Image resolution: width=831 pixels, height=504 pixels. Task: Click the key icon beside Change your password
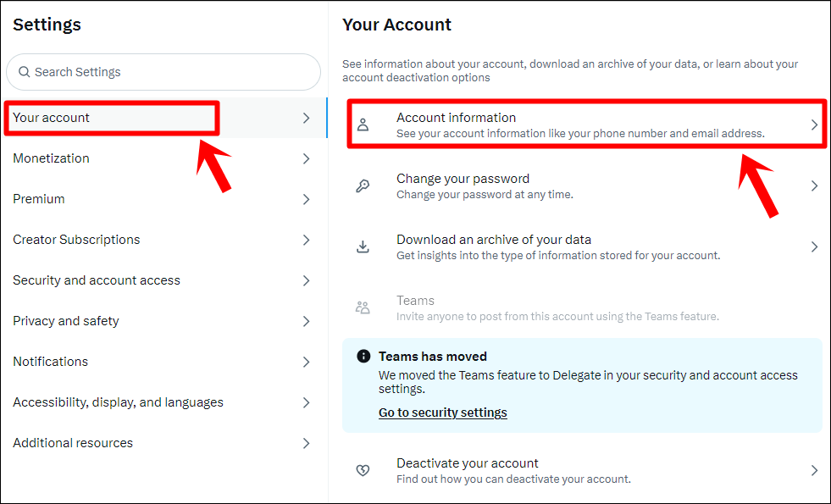pos(363,186)
